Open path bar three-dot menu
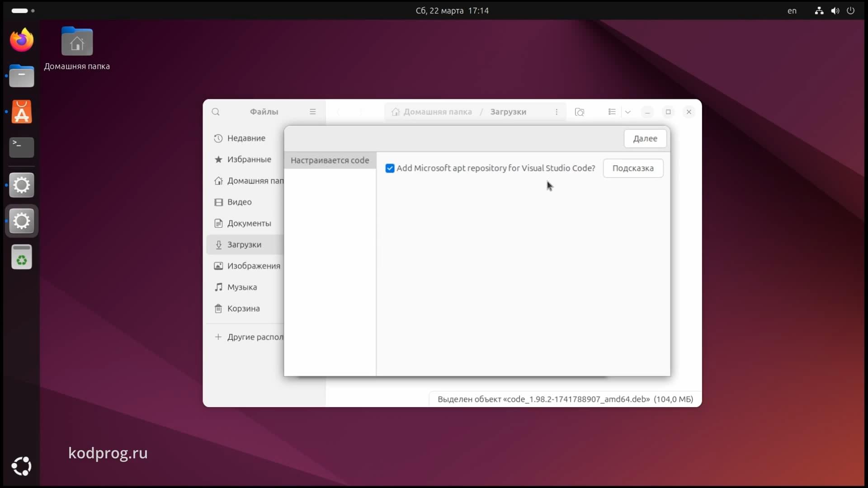This screenshot has width=868, height=488. pos(557,112)
